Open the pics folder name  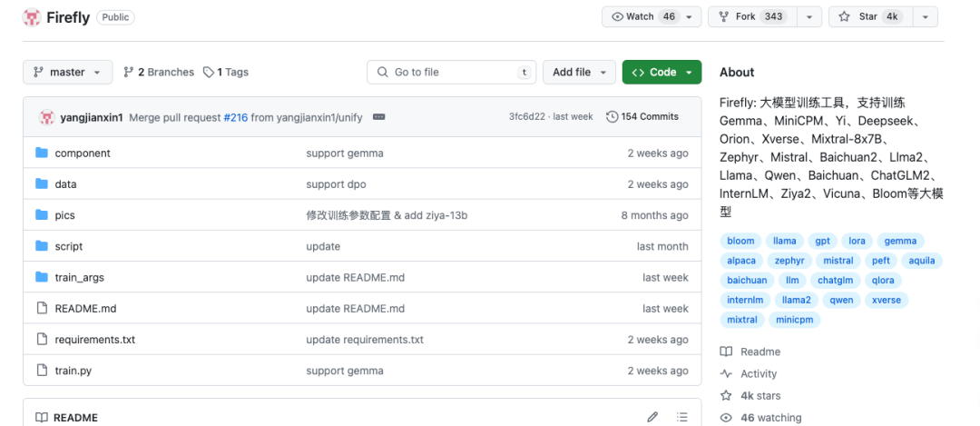pos(65,215)
